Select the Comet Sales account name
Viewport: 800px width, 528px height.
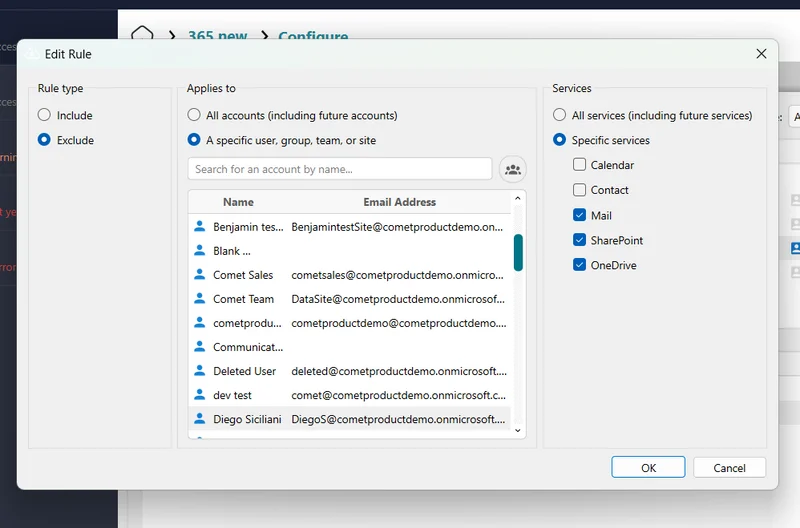point(243,275)
